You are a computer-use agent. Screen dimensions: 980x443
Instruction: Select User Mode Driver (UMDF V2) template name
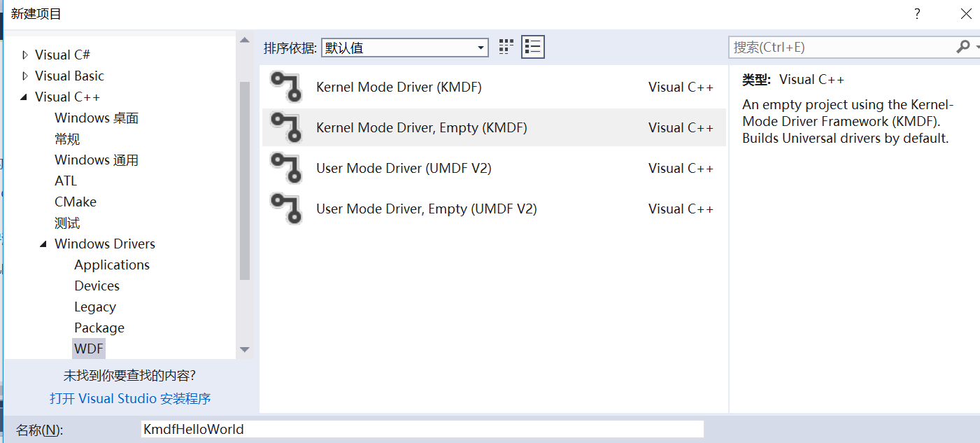tap(404, 169)
